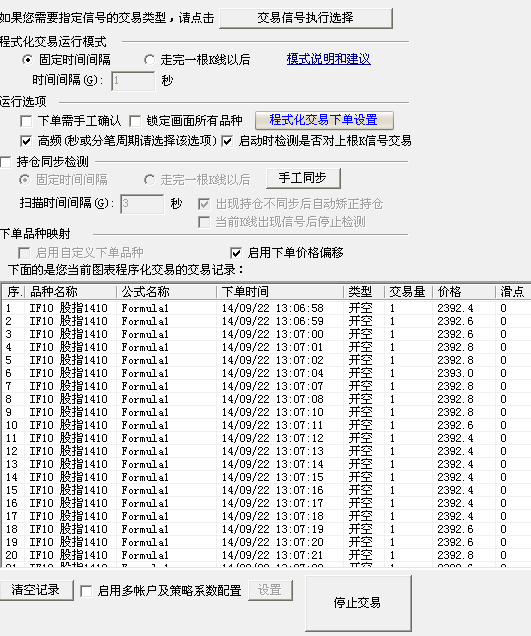Viewport: 531px width, 636px height.
Task: Click the 时间间隔 seconds input field
Action: coord(133,81)
